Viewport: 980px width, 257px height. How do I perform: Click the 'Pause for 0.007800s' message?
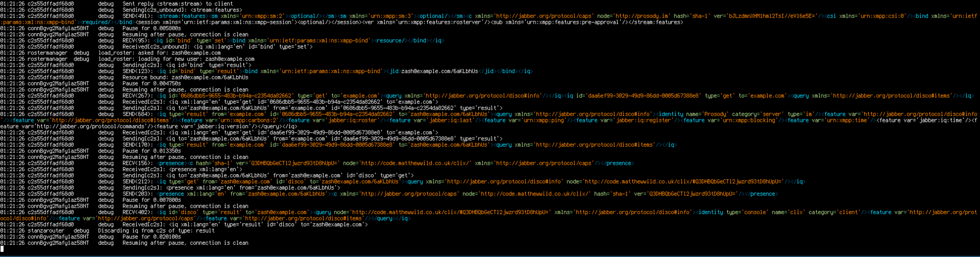[152, 200]
